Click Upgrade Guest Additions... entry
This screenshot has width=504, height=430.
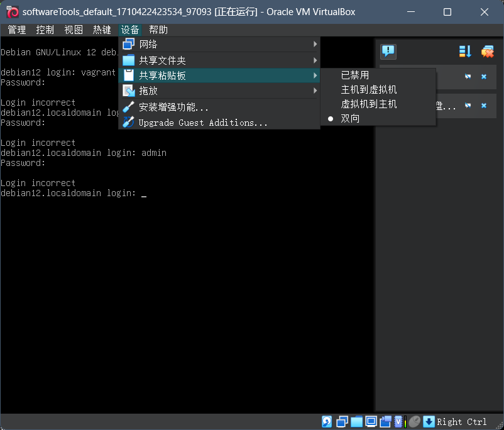(x=202, y=123)
